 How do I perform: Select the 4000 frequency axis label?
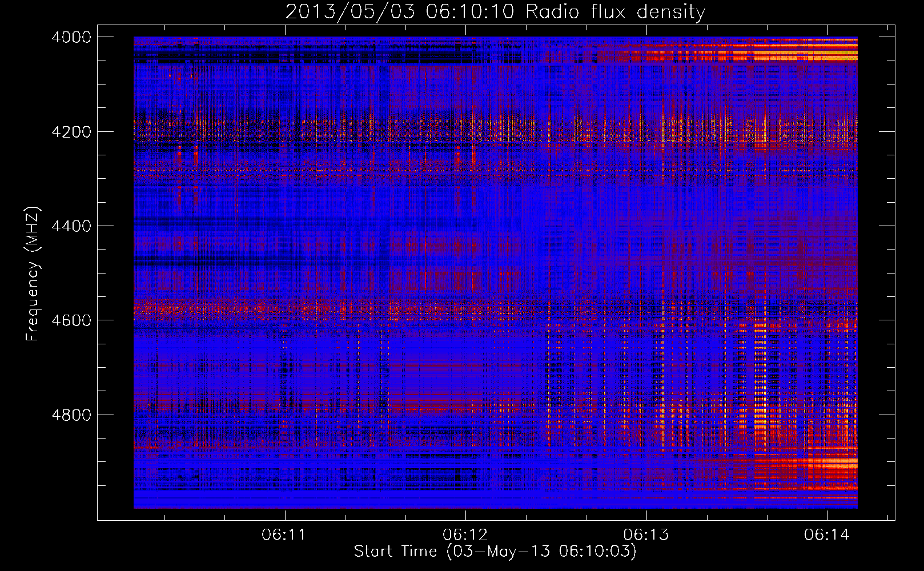(71, 37)
